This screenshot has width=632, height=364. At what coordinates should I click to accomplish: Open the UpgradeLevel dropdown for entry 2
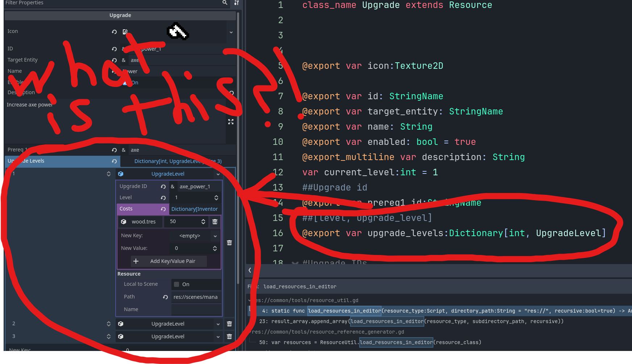tap(218, 324)
